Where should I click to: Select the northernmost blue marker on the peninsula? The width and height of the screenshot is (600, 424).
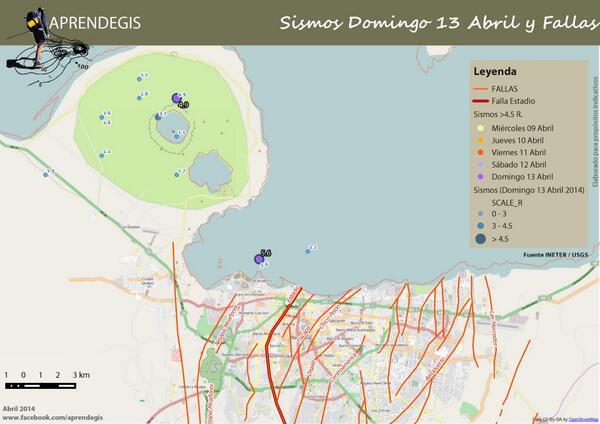point(139,79)
